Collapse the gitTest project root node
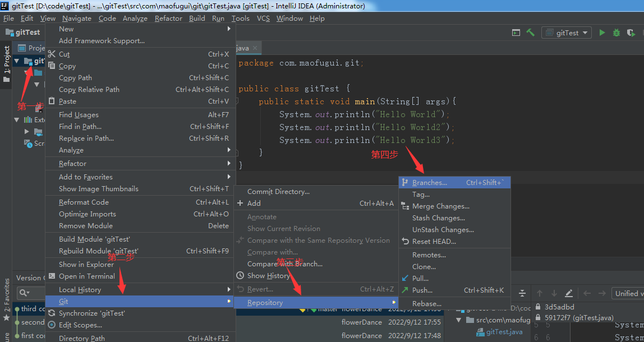Screen dimensions: 644x342 pos(17,61)
